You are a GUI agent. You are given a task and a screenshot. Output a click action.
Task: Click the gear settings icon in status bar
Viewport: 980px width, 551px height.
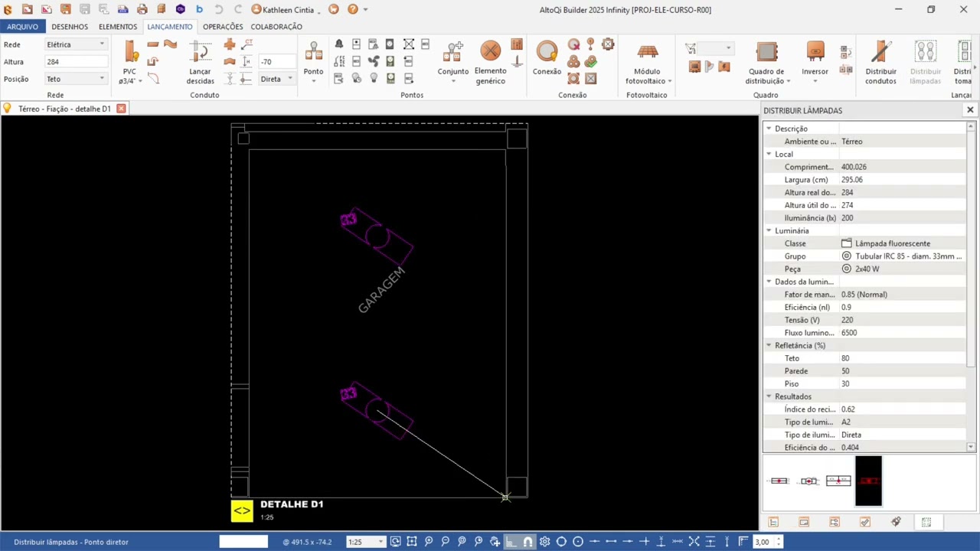point(544,542)
